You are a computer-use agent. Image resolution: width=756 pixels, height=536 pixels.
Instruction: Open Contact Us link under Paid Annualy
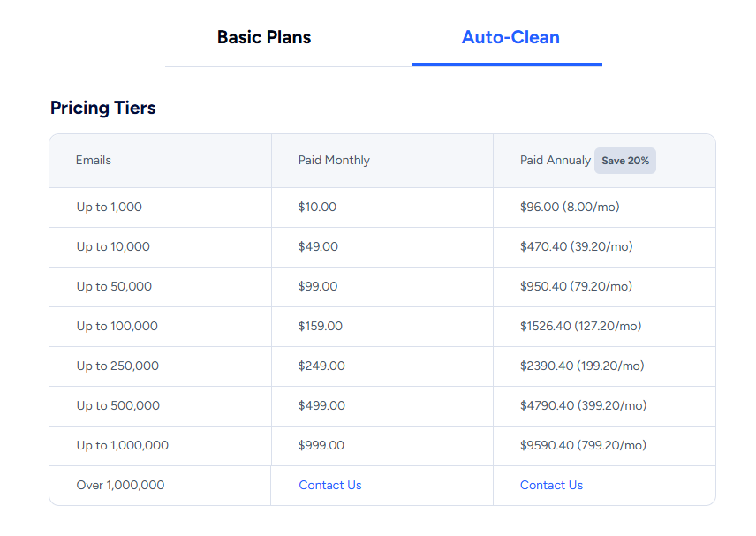552,485
